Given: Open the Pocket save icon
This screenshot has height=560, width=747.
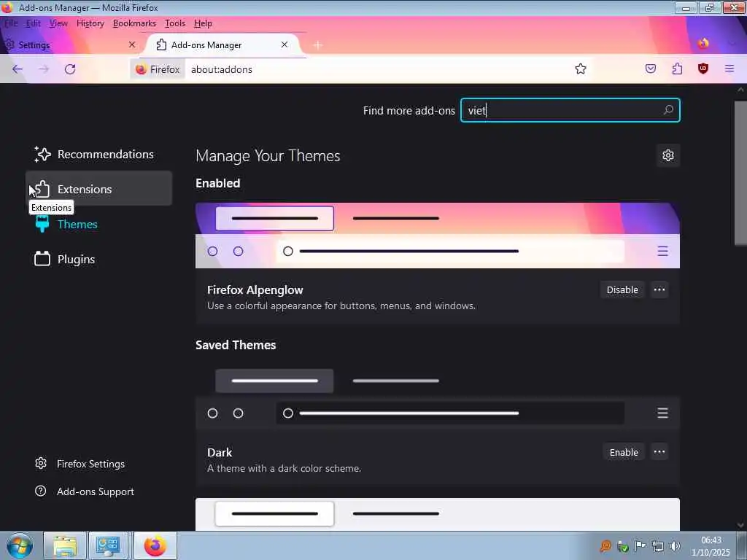Looking at the screenshot, I should click(x=650, y=69).
